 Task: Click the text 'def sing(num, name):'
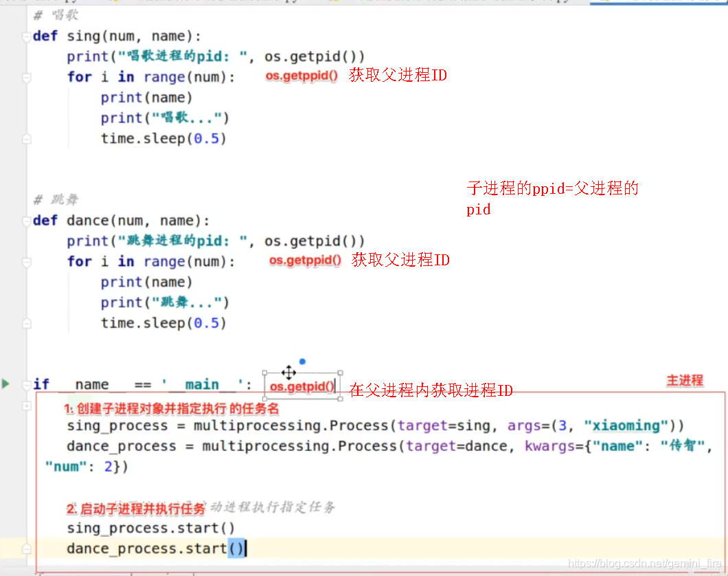point(117,36)
